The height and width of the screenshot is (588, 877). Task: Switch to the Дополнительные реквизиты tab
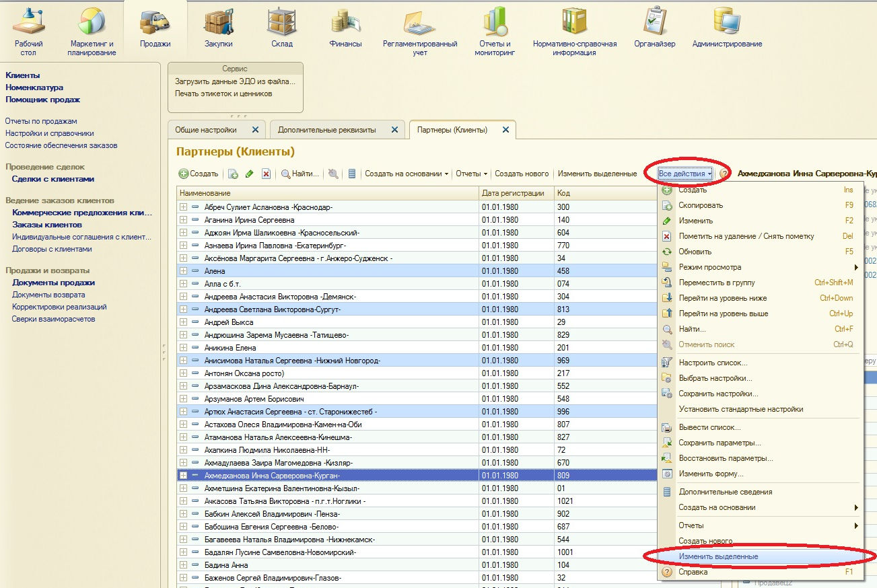[327, 130]
